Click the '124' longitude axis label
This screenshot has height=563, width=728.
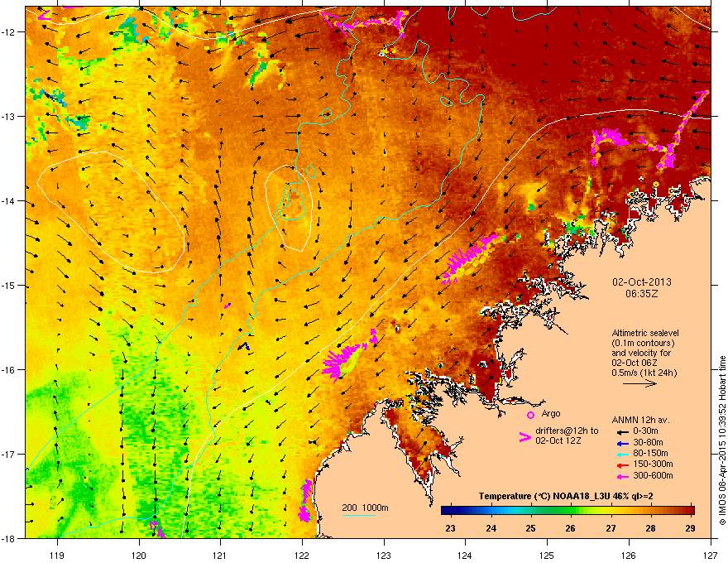(465, 555)
